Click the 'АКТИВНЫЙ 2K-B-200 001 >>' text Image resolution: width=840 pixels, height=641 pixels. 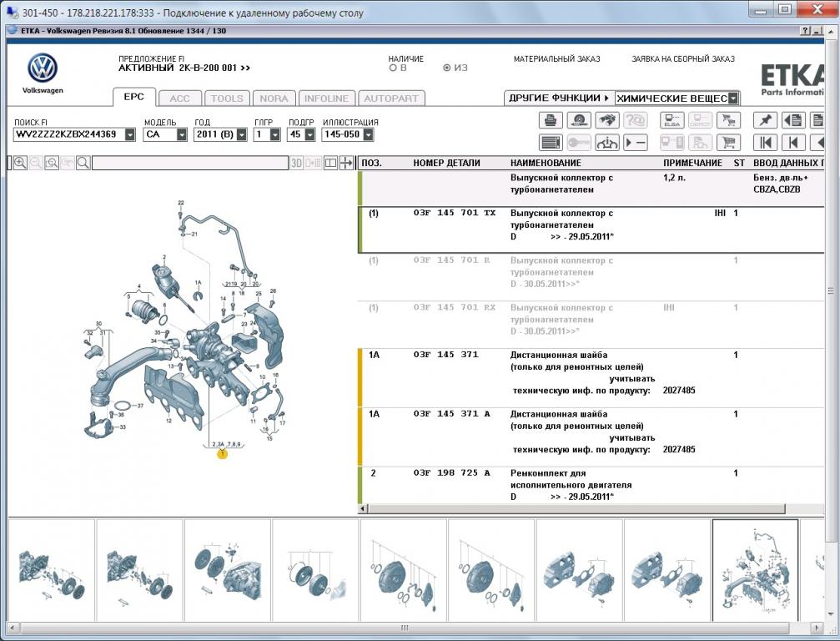184,68
